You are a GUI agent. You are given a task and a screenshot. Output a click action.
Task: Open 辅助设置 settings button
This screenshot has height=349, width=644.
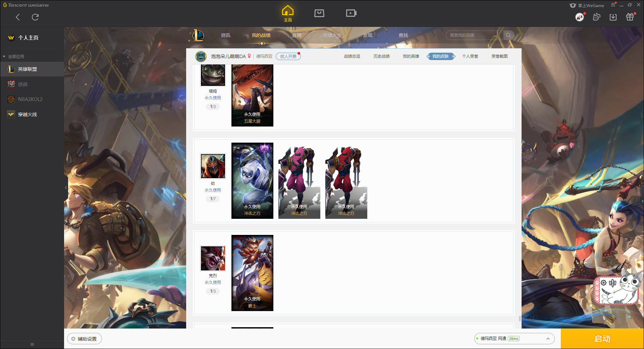[x=85, y=339]
